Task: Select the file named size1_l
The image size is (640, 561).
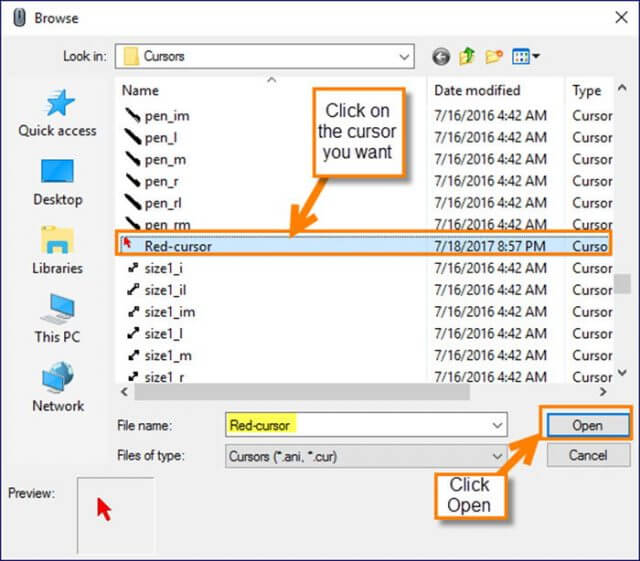Action: click(x=164, y=334)
